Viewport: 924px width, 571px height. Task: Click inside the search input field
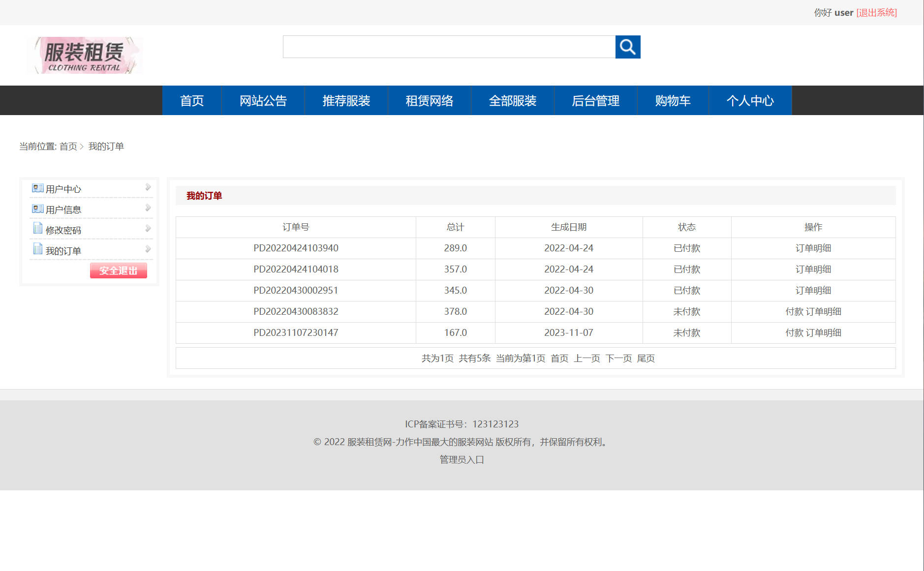(449, 47)
